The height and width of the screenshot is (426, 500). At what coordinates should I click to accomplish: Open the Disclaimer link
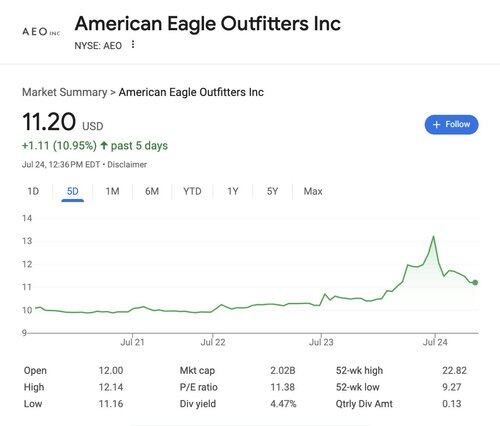point(127,165)
